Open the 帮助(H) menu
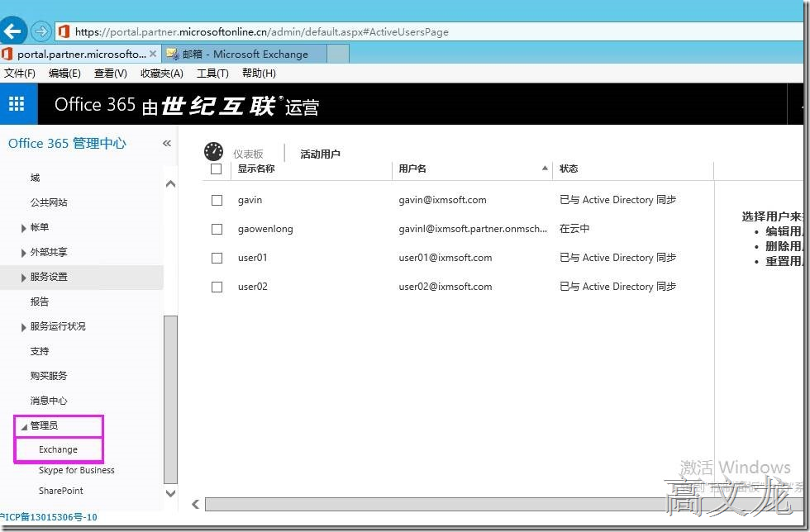 click(259, 74)
